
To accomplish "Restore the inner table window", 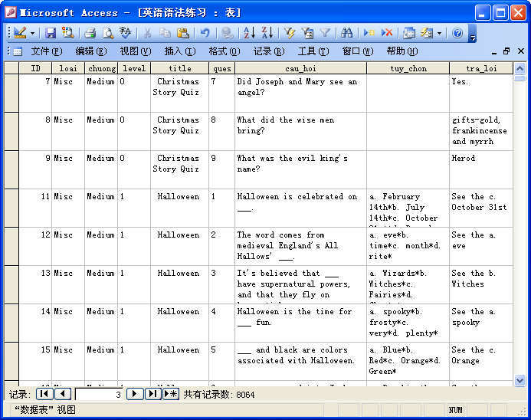I will (x=506, y=51).
